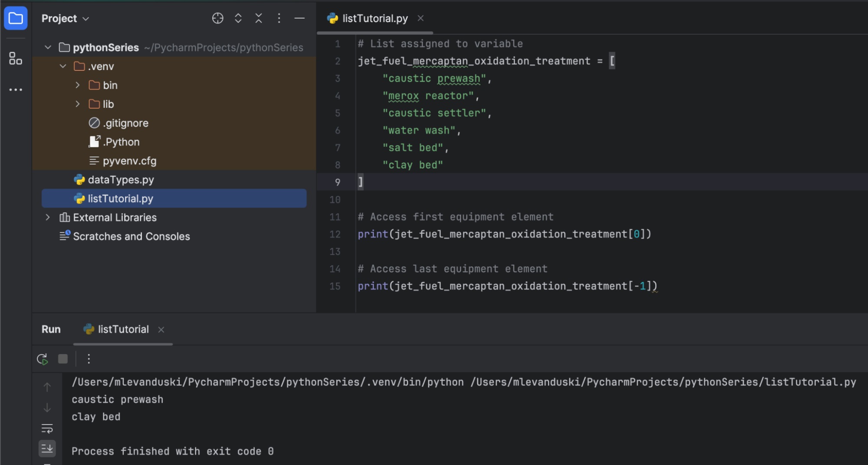This screenshot has height=465, width=868.
Task: Show more tool windows ellipsis icon
Action: point(16,90)
